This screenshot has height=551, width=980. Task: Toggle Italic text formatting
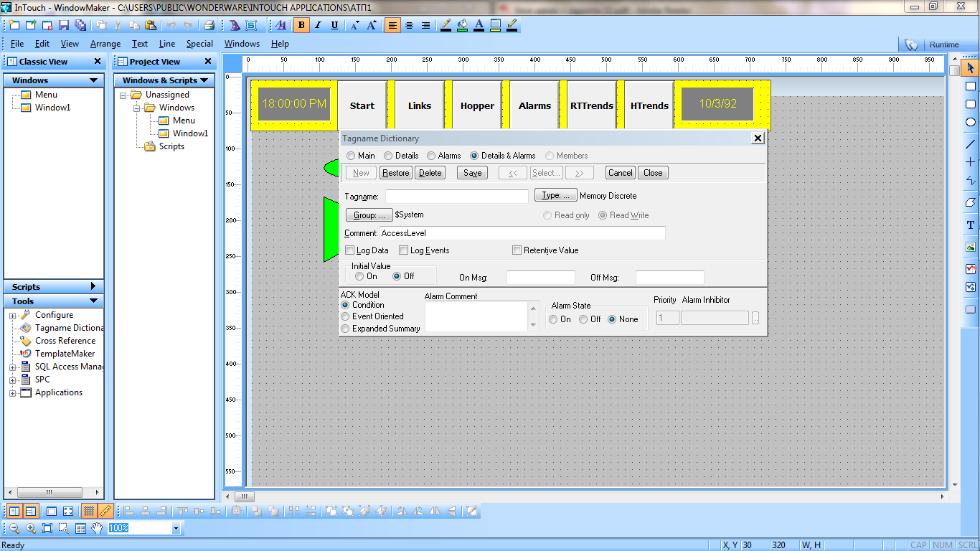pos(318,25)
